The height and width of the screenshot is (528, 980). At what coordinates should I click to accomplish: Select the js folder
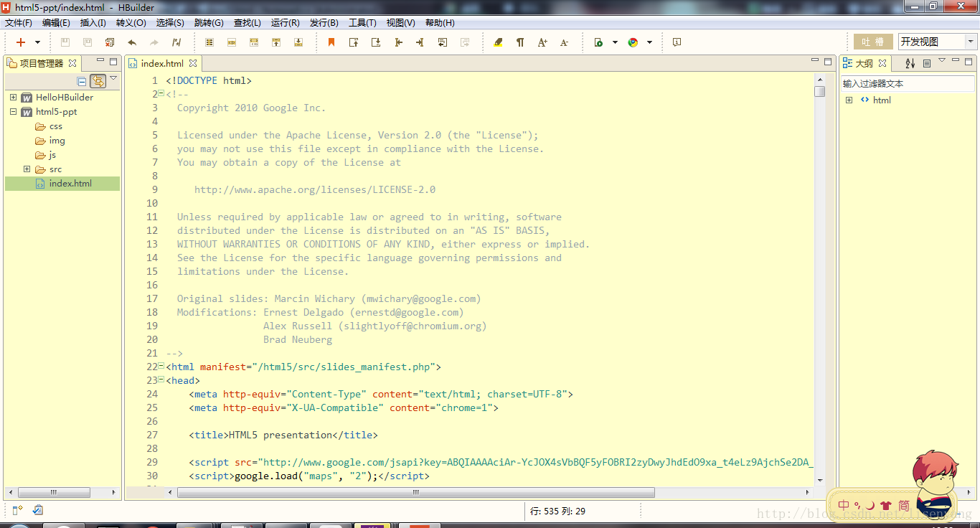(46, 155)
